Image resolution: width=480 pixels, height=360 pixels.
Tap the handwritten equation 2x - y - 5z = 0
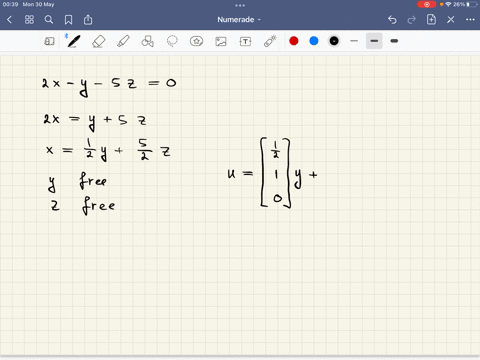click(x=109, y=86)
